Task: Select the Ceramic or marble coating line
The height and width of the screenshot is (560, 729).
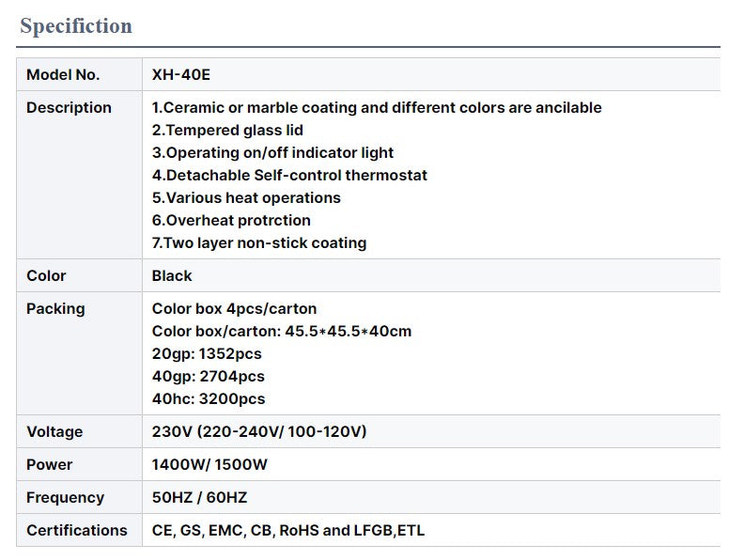Action: 377,107
